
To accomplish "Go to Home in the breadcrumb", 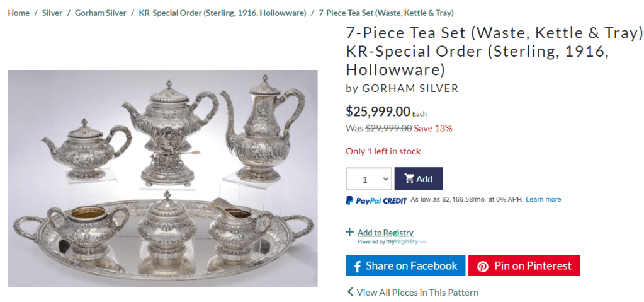I will pos(18,13).
